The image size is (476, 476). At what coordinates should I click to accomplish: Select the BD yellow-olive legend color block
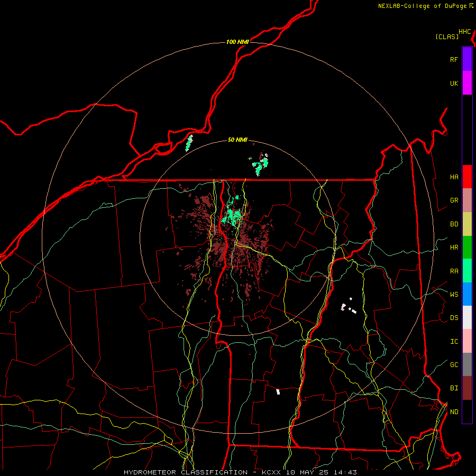click(467, 224)
